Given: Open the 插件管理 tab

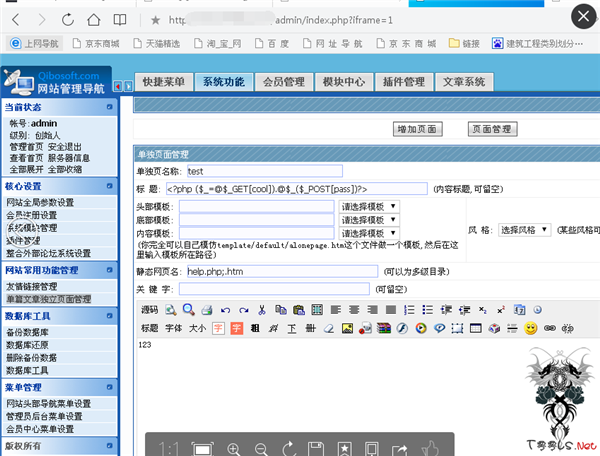Looking at the screenshot, I should (403, 82).
